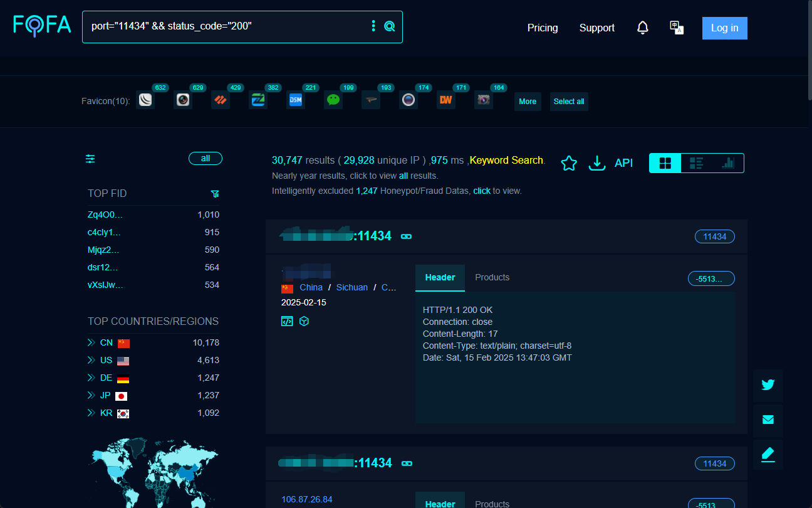Image resolution: width=812 pixels, height=508 pixels.
Task: Expand the US country entry
Action: tap(91, 360)
